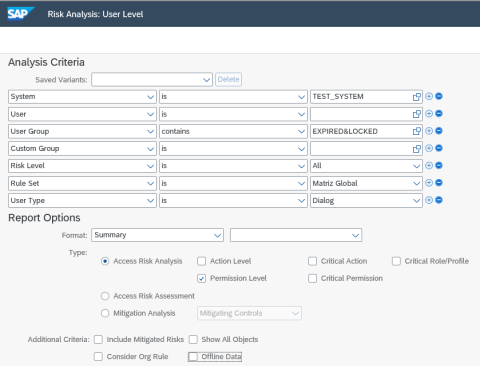This screenshot has height=366, width=480.
Task: Enable the Critical Permission checkbox
Action: click(x=312, y=278)
